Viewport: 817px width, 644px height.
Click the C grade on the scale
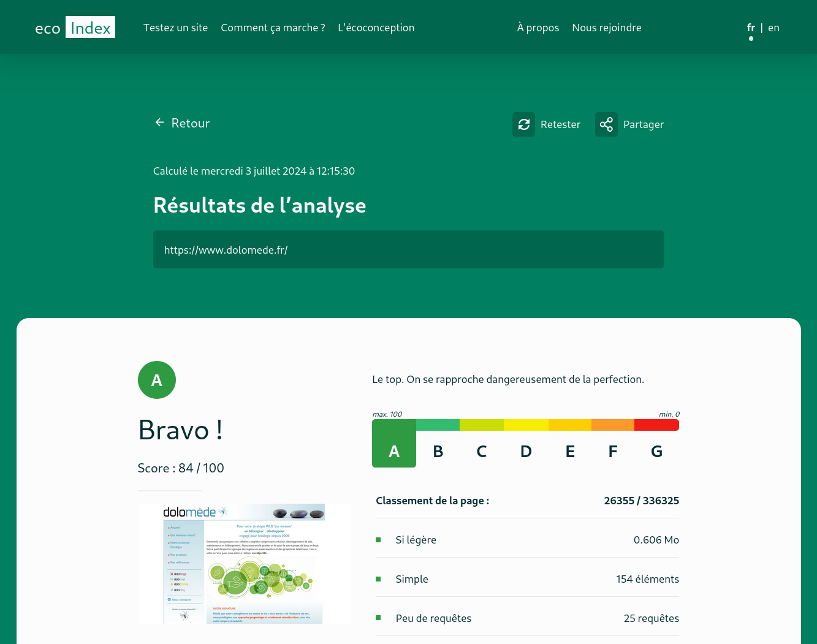coord(482,452)
